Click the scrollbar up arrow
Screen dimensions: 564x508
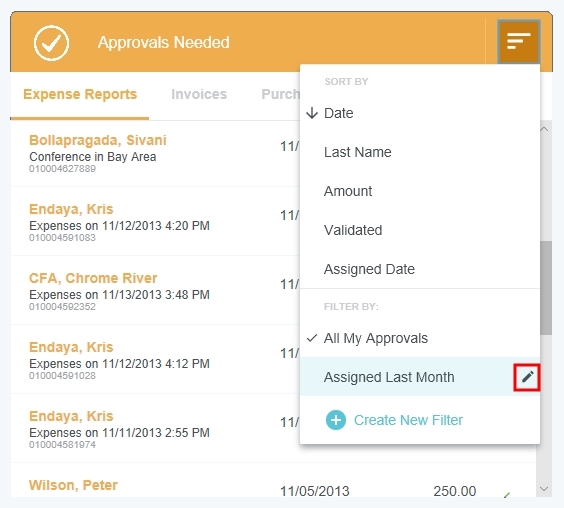coord(544,129)
